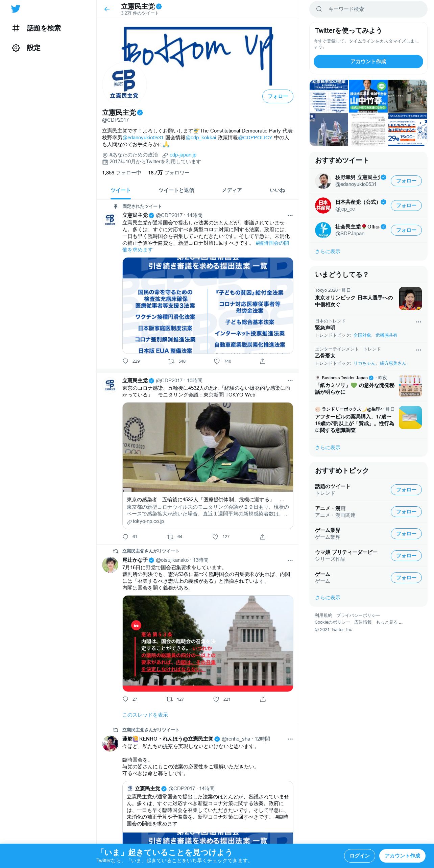Expand おすすめトピック with さらに表示
Image resolution: width=434 pixels, height=868 pixels.
pyautogui.click(x=328, y=598)
